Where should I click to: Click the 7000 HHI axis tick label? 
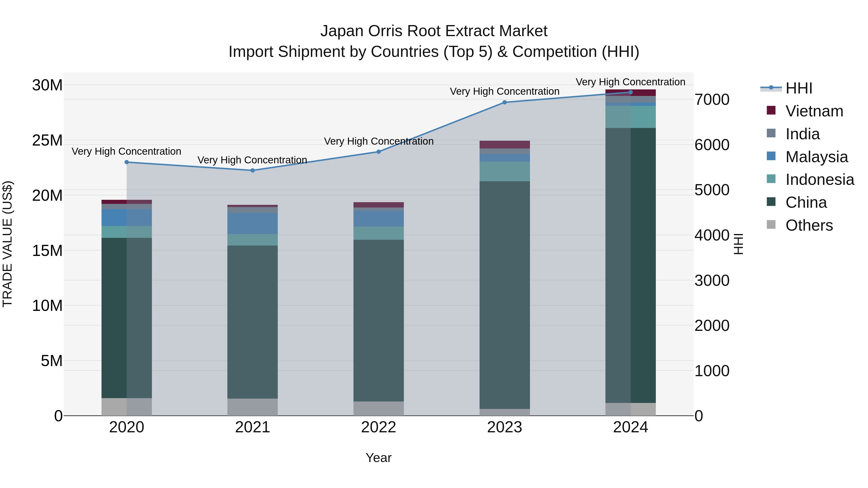pyautogui.click(x=712, y=100)
